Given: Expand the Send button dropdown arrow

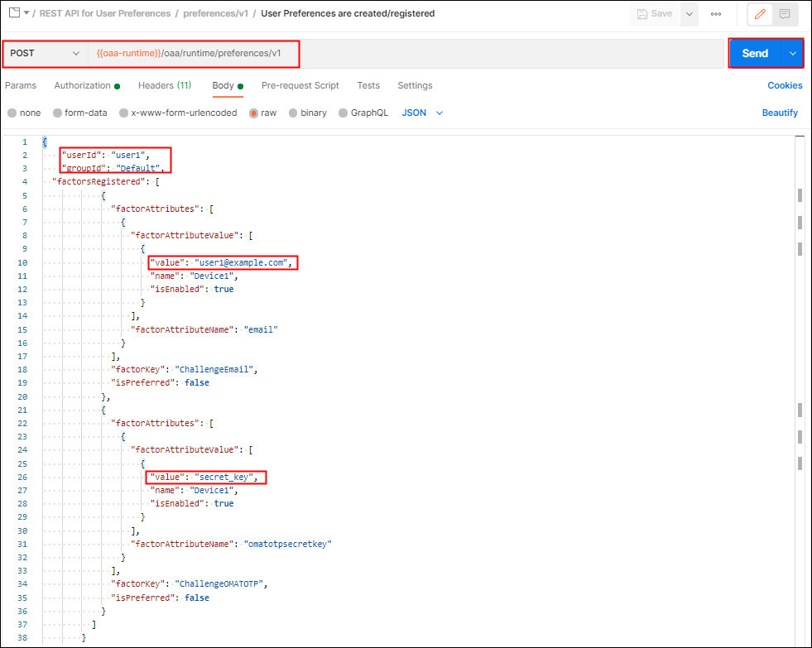Looking at the screenshot, I should click(792, 53).
